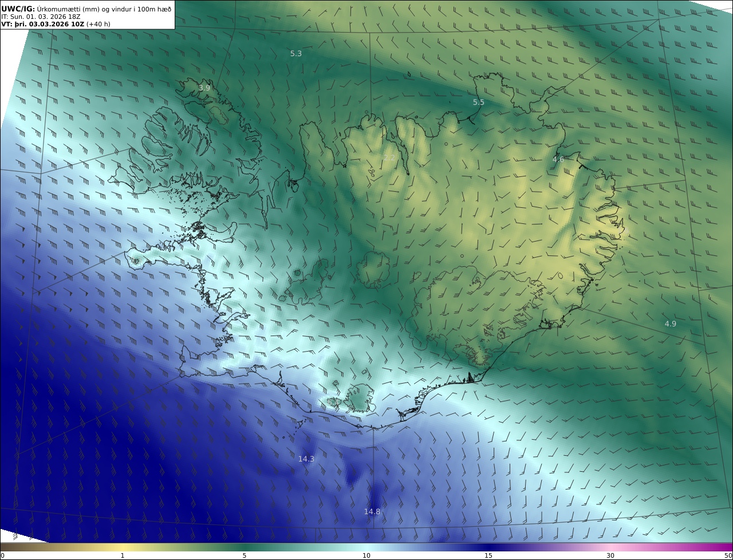Viewport: 733px width, 560px height.
Task: Click the 2.2 value in the north
Action: point(389,157)
